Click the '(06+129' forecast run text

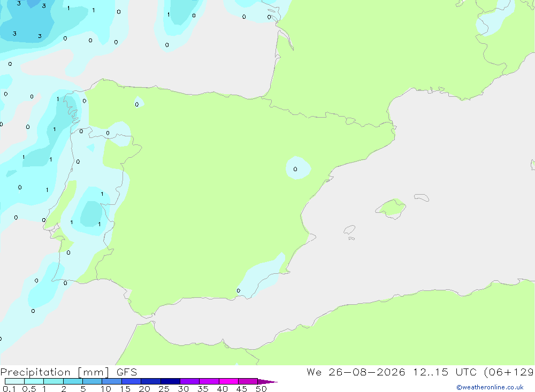(x=509, y=372)
